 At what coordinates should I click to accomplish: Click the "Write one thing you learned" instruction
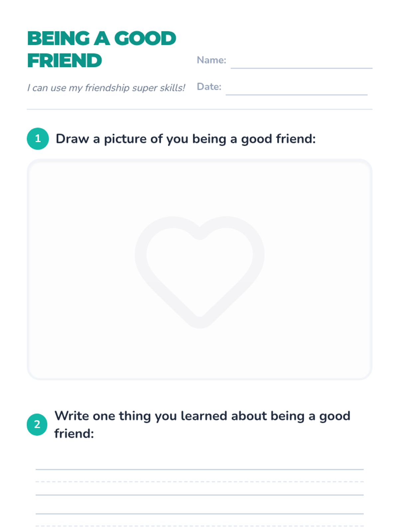pos(202,416)
